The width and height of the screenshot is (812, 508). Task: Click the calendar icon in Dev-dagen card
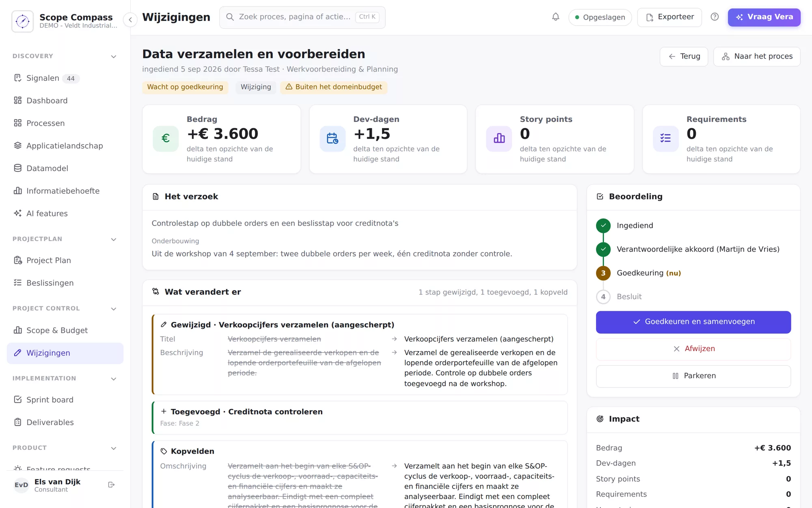coord(333,139)
